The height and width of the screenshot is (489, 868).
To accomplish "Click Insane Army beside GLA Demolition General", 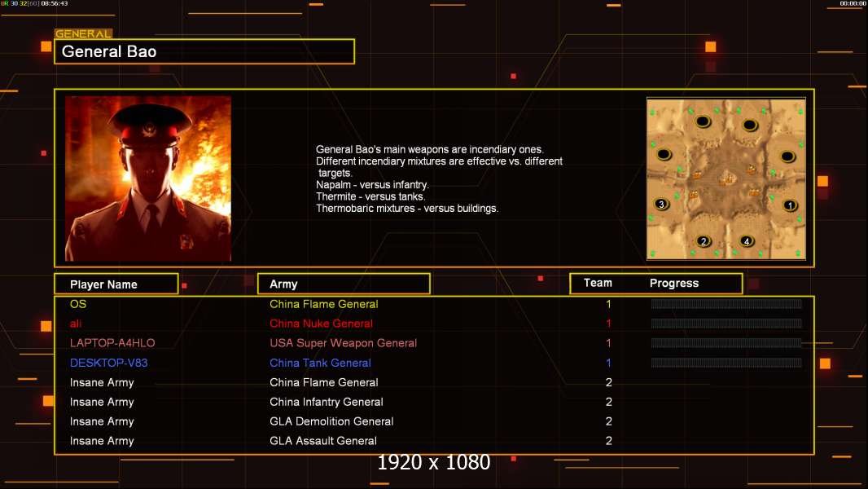I will point(102,421).
